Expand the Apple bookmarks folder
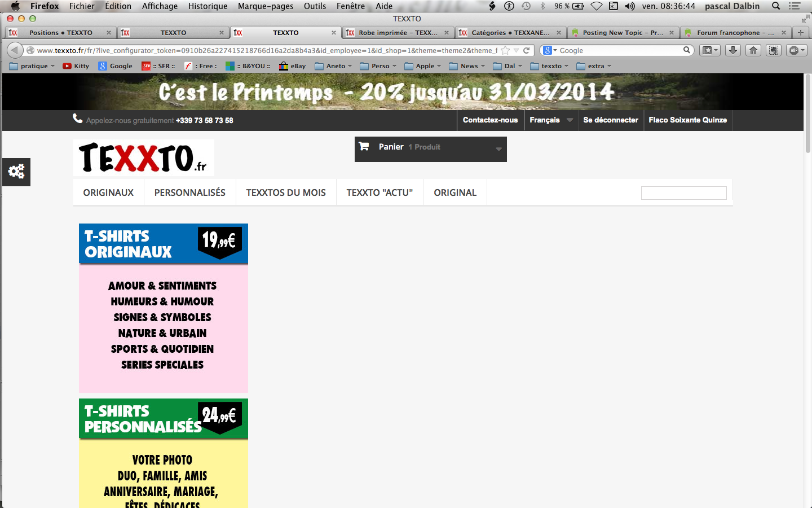The height and width of the screenshot is (508, 812). point(423,66)
